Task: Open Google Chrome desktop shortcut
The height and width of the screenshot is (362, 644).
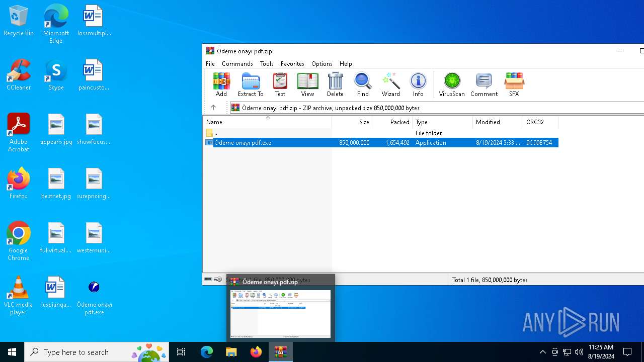Action: coord(19,241)
